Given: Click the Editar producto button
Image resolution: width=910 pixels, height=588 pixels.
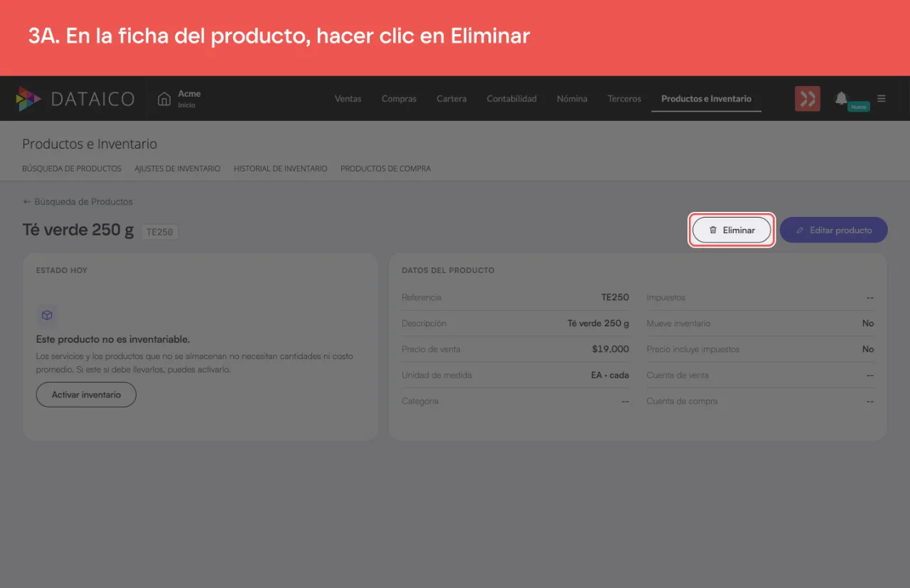Looking at the screenshot, I should (834, 230).
